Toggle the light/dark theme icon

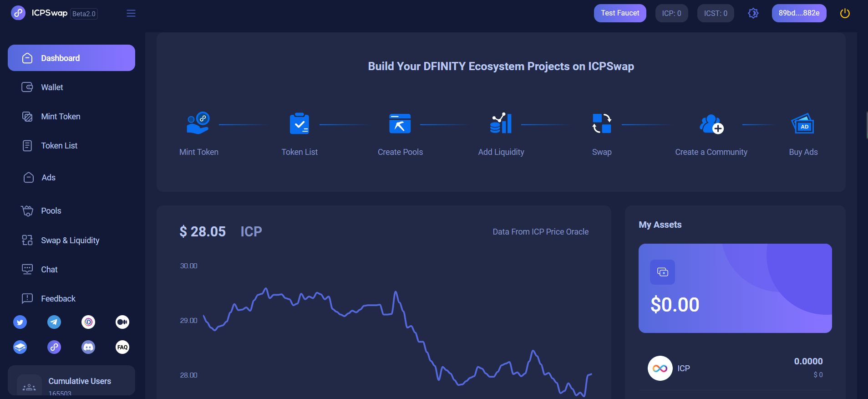coord(753,13)
